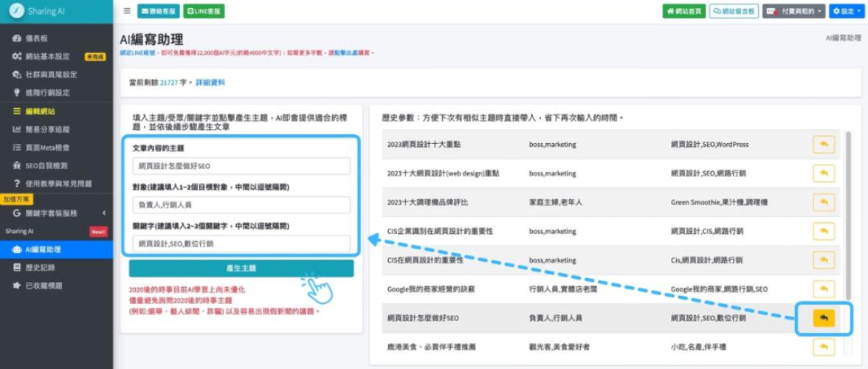Focus the 文章內容的主題 topic input field
This screenshot has height=369, width=868.
[x=241, y=166]
